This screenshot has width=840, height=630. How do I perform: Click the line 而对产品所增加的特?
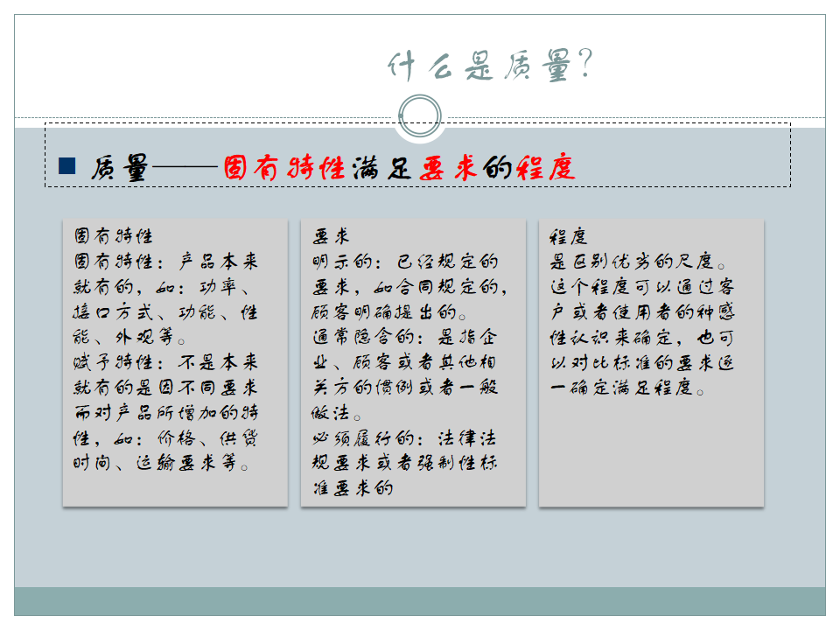(x=166, y=412)
